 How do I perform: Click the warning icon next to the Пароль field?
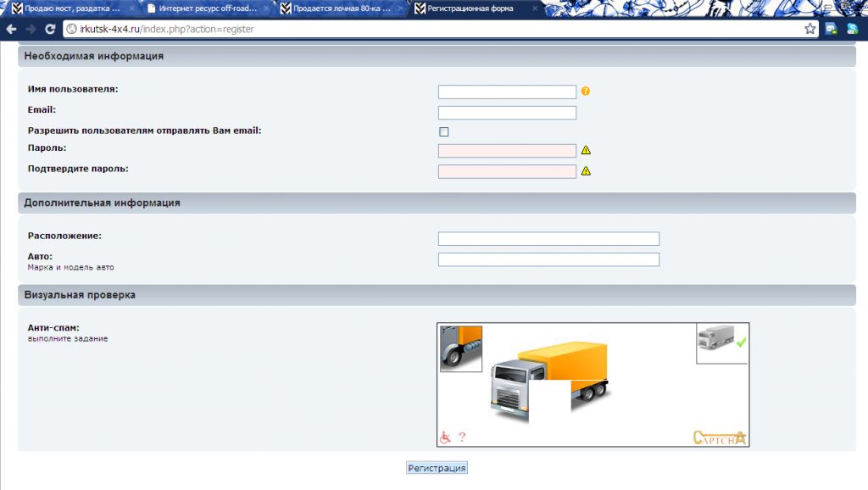point(585,151)
